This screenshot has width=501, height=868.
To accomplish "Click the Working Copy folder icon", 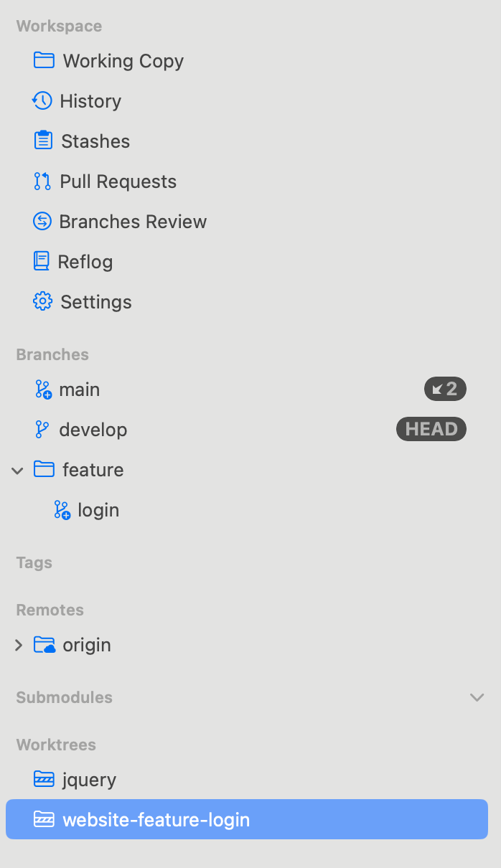I will 44,60.
